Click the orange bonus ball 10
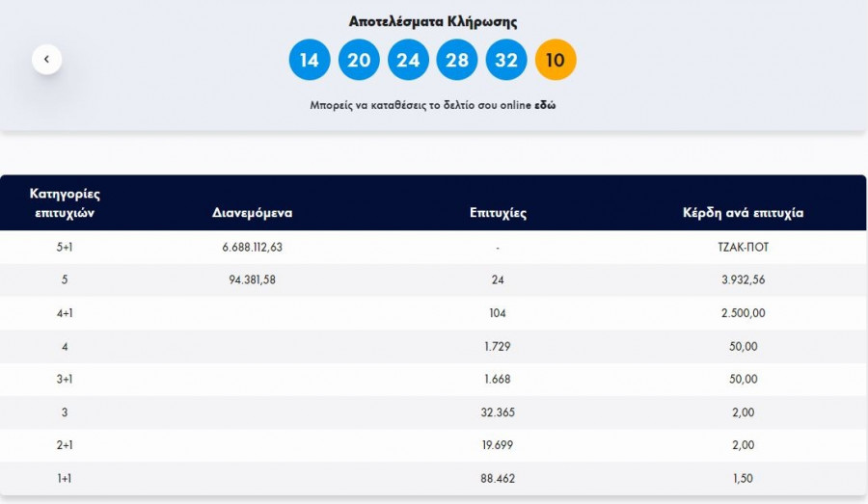868x504 pixels. (556, 60)
